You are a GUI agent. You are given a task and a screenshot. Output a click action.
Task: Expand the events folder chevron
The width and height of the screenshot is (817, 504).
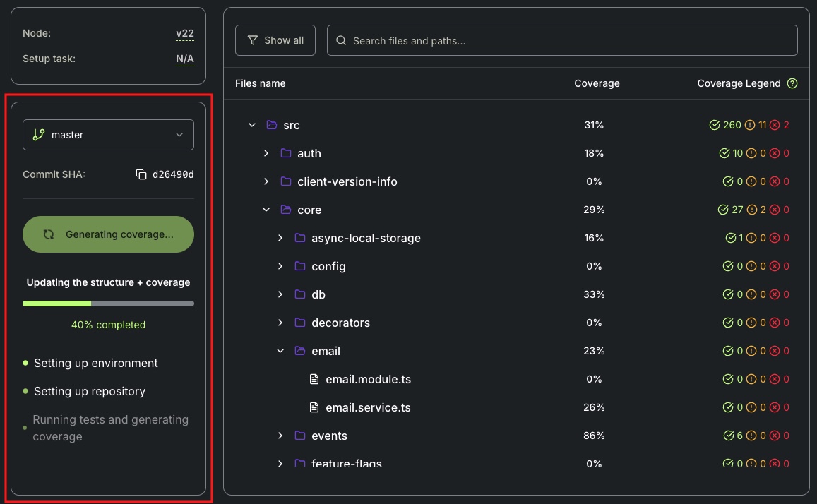280,436
